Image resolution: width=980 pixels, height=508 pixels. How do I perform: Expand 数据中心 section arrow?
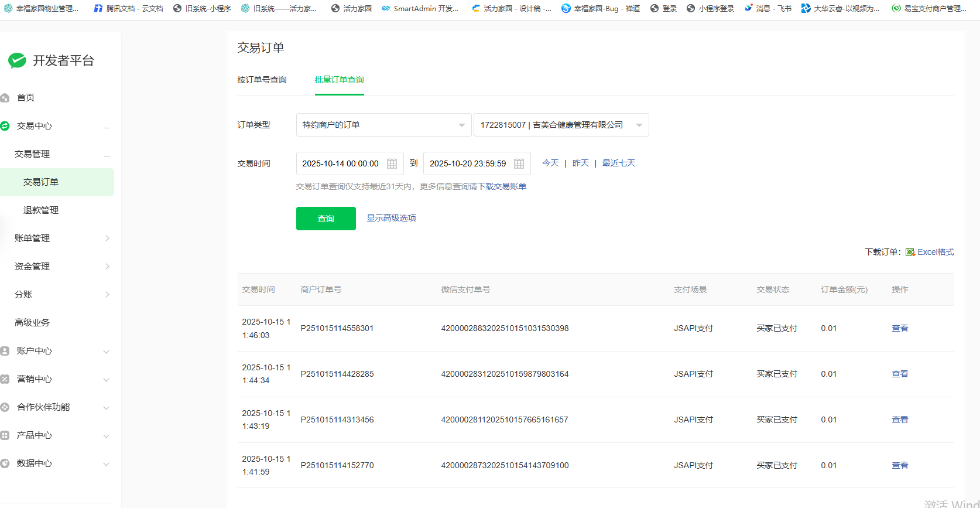click(x=106, y=464)
